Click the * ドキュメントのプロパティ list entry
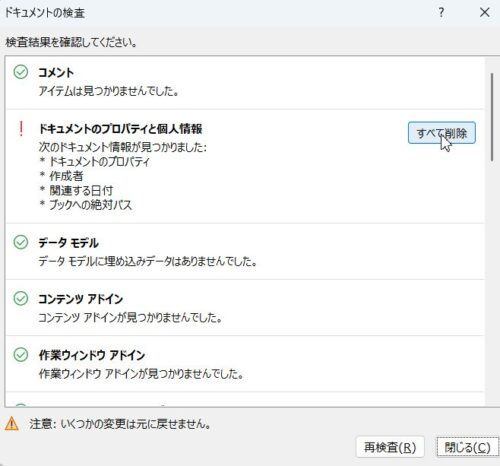This screenshot has height=466, width=500. (x=94, y=162)
